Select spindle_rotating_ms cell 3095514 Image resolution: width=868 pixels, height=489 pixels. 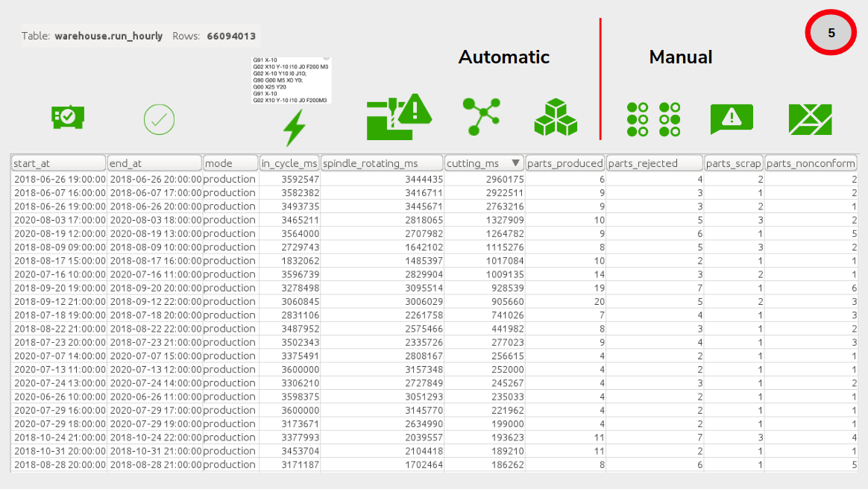(382, 288)
